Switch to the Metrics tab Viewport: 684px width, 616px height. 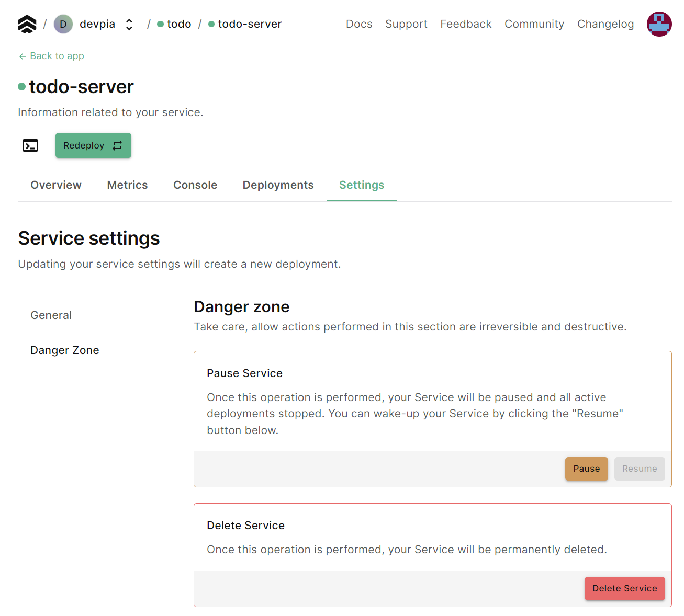coord(127,185)
